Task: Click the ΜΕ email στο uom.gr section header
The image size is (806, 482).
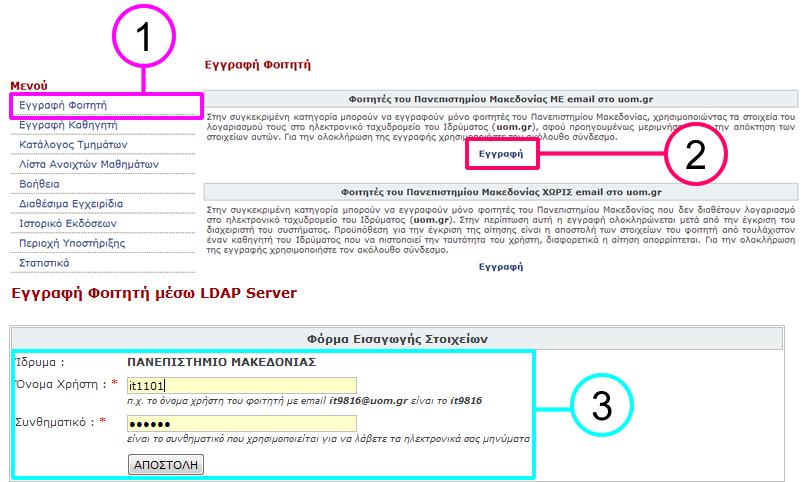Action: [501, 99]
